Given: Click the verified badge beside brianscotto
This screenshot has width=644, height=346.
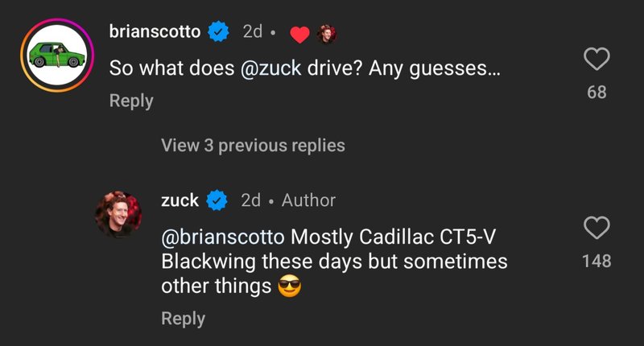Looking at the screenshot, I should (218, 33).
